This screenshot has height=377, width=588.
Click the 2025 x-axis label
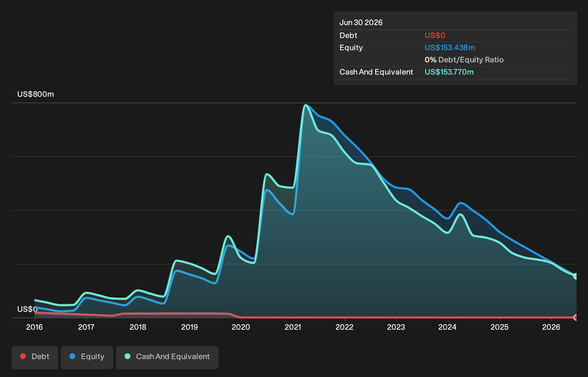(500, 327)
